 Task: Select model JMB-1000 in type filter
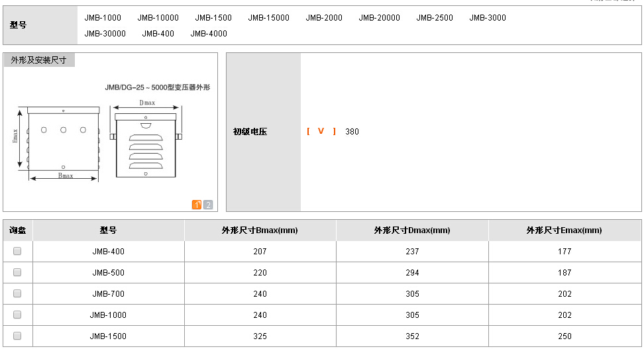tap(103, 18)
